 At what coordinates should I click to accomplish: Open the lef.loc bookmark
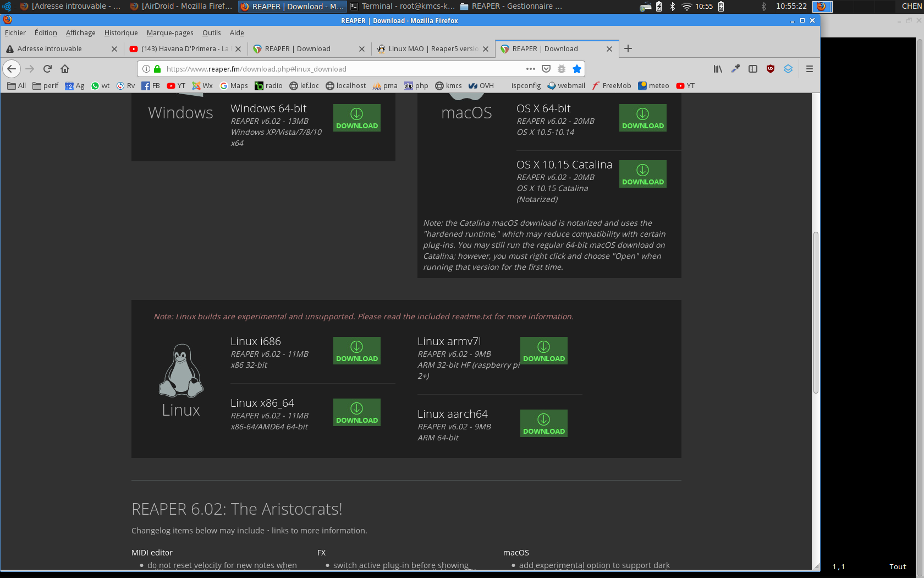pyautogui.click(x=304, y=86)
